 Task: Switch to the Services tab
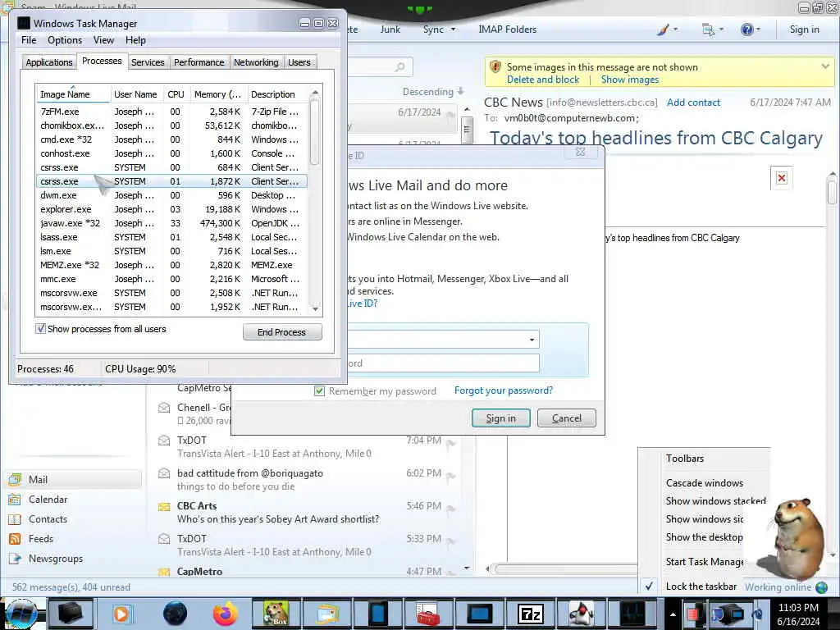click(148, 62)
